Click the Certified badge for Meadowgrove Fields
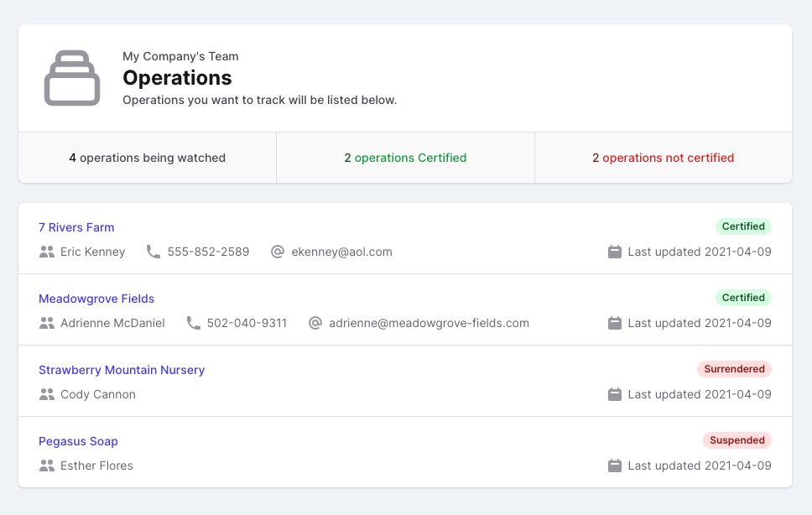 (x=743, y=298)
